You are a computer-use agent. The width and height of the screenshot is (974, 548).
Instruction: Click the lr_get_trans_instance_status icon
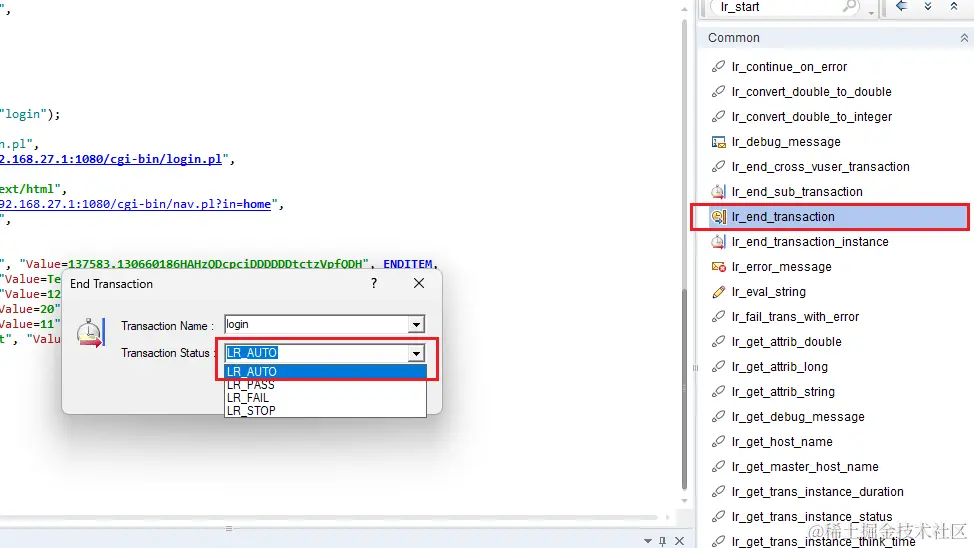point(718,516)
